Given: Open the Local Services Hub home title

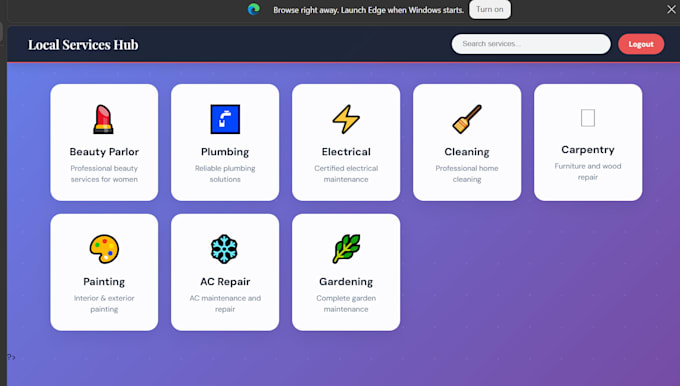Looking at the screenshot, I should [83, 45].
